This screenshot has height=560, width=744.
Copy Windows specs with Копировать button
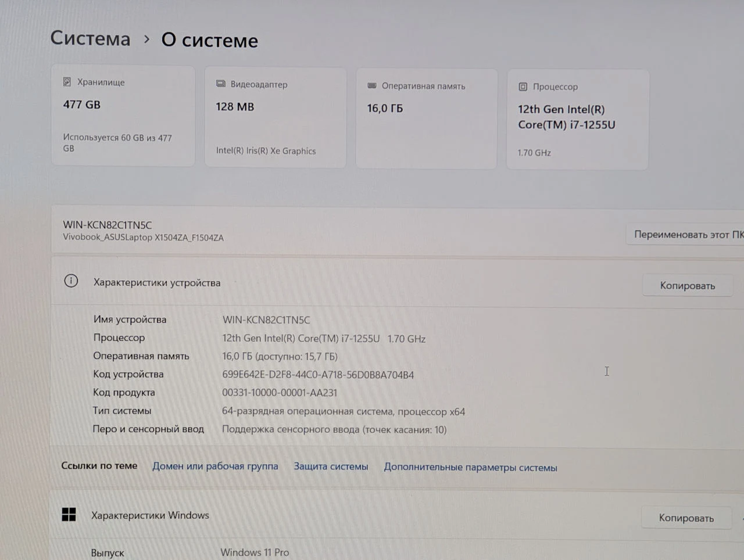[x=686, y=518]
